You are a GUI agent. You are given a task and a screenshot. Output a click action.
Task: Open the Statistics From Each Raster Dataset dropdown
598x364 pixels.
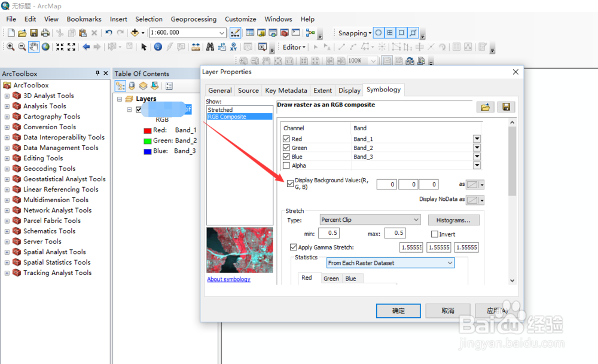(x=390, y=263)
